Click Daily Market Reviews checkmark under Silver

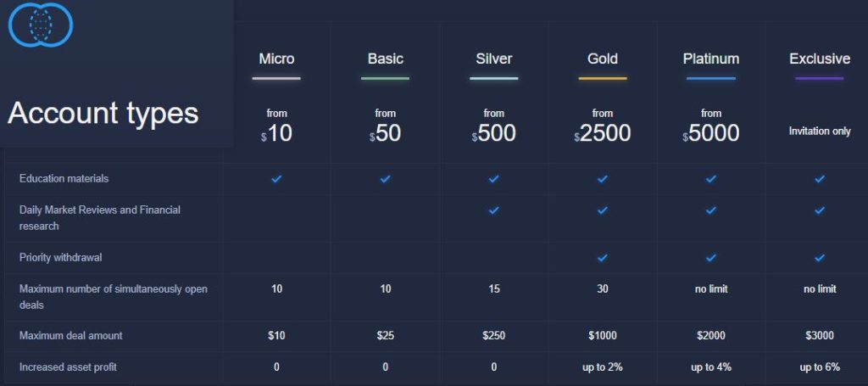pyautogui.click(x=494, y=210)
